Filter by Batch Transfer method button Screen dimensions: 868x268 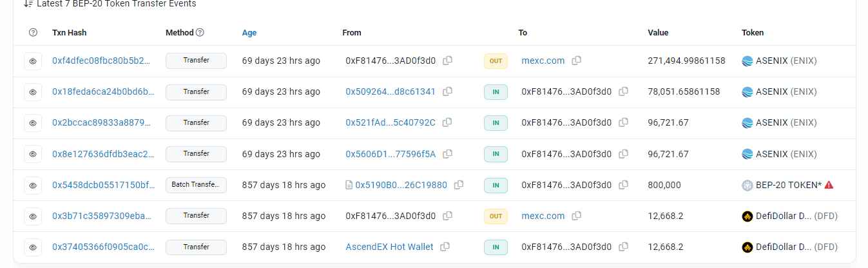196,185
